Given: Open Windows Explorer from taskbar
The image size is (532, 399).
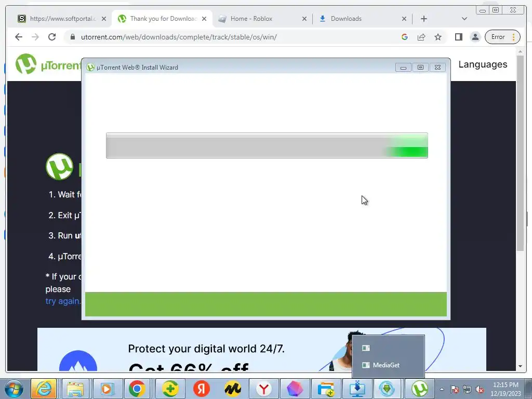Looking at the screenshot, I should point(75,389).
